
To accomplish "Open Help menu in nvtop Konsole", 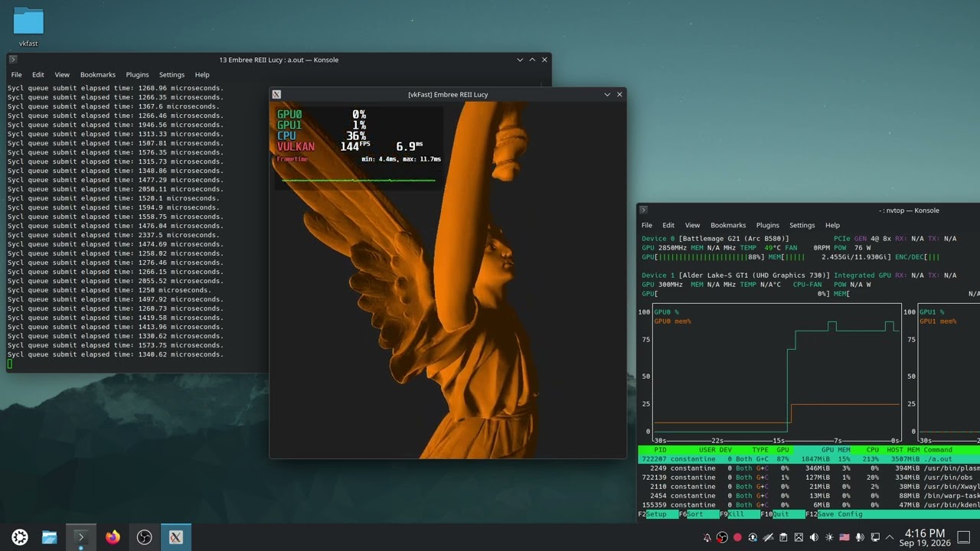I will coord(832,226).
